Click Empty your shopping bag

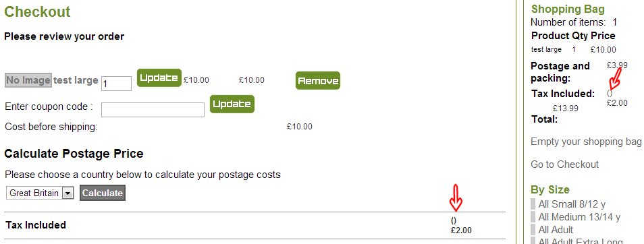tap(586, 142)
